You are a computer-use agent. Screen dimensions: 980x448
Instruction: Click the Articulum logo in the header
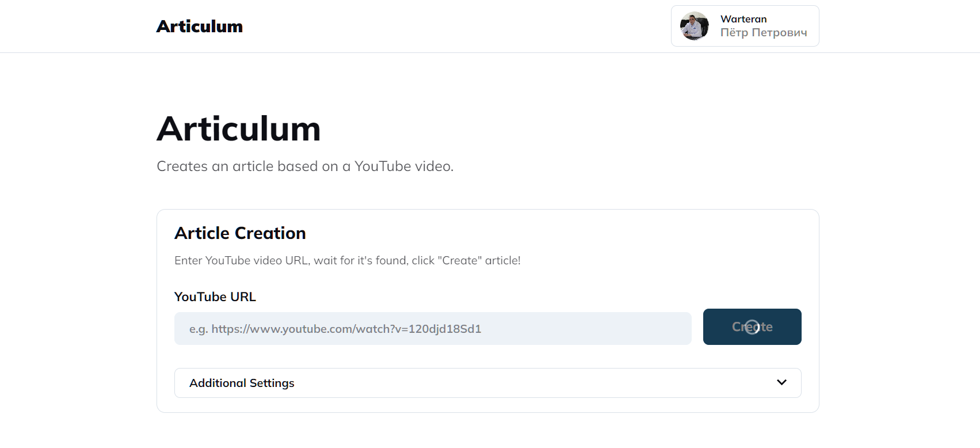[199, 26]
